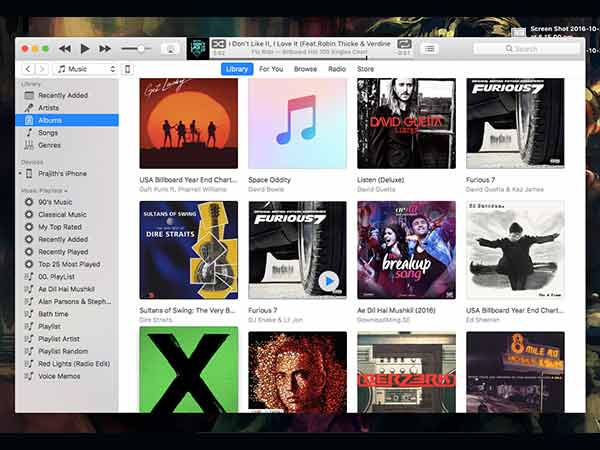600x450 pixels.
Task: Click the Listen (Deluxe) album title
Action: coord(380,180)
